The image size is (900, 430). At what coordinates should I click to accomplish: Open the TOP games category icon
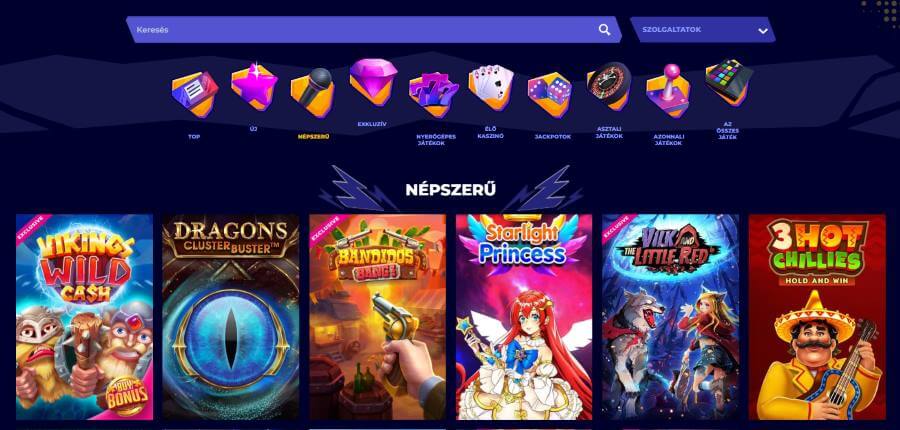pos(195,94)
